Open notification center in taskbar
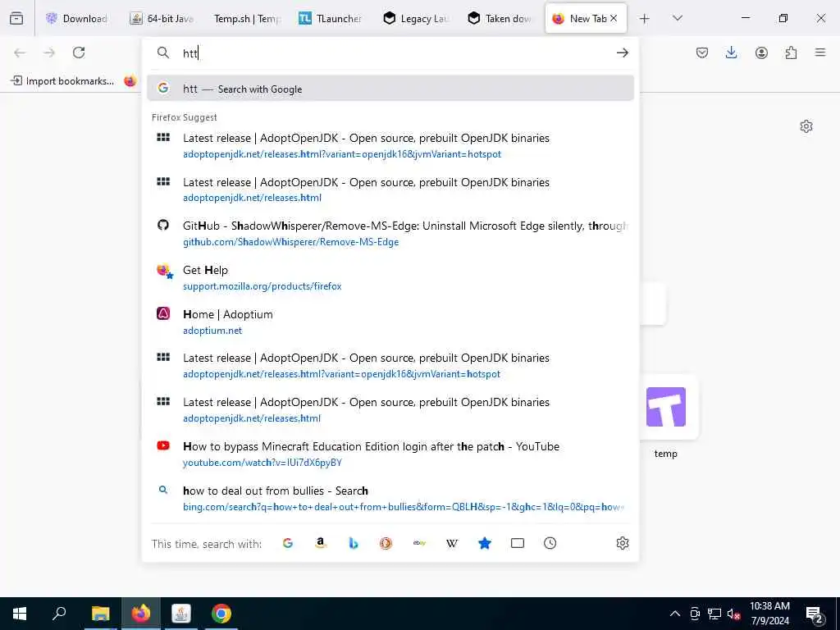The image size is (840, 630). 815,614
